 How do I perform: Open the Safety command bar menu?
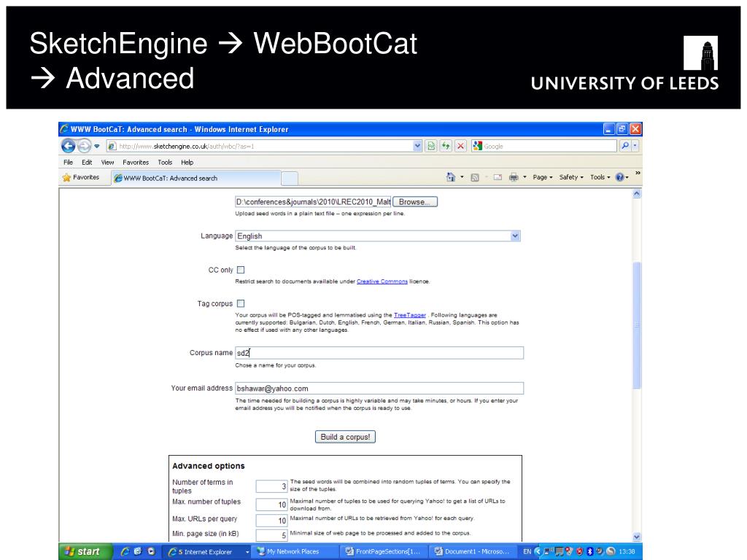(571, 177)
